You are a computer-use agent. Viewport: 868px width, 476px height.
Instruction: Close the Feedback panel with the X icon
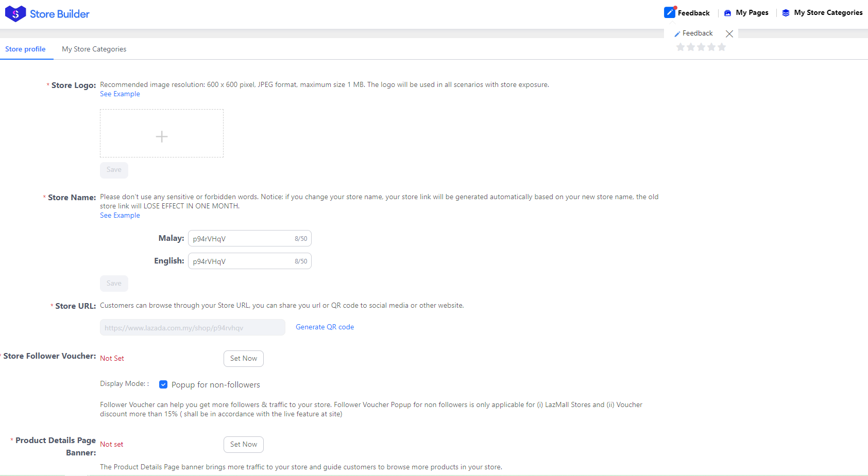729,33
